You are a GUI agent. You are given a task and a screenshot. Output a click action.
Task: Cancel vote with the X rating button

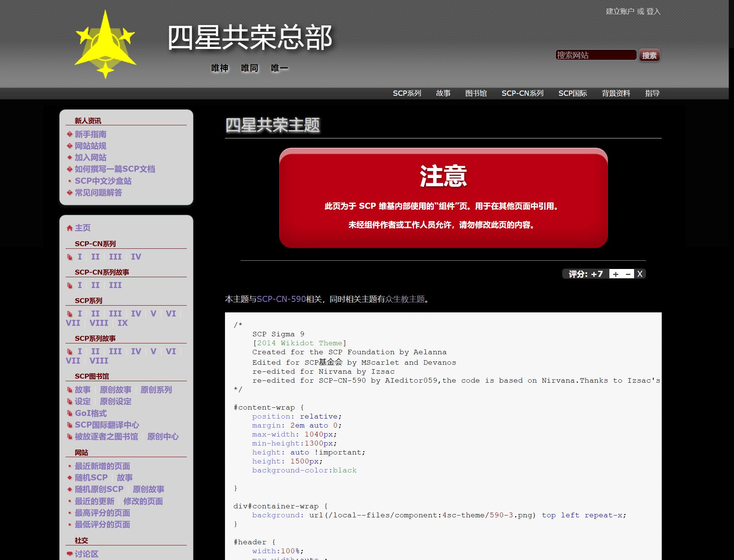point(640,274)
